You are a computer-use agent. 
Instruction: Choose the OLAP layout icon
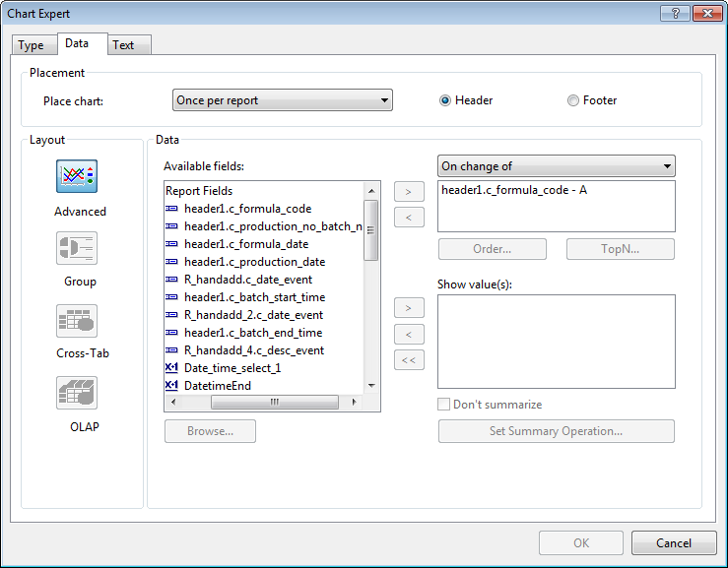[x=77, y=393]
